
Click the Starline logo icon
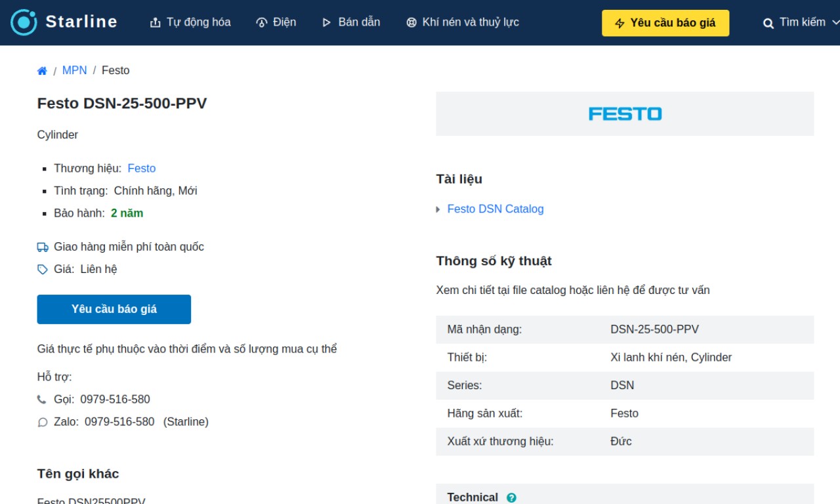24,22
